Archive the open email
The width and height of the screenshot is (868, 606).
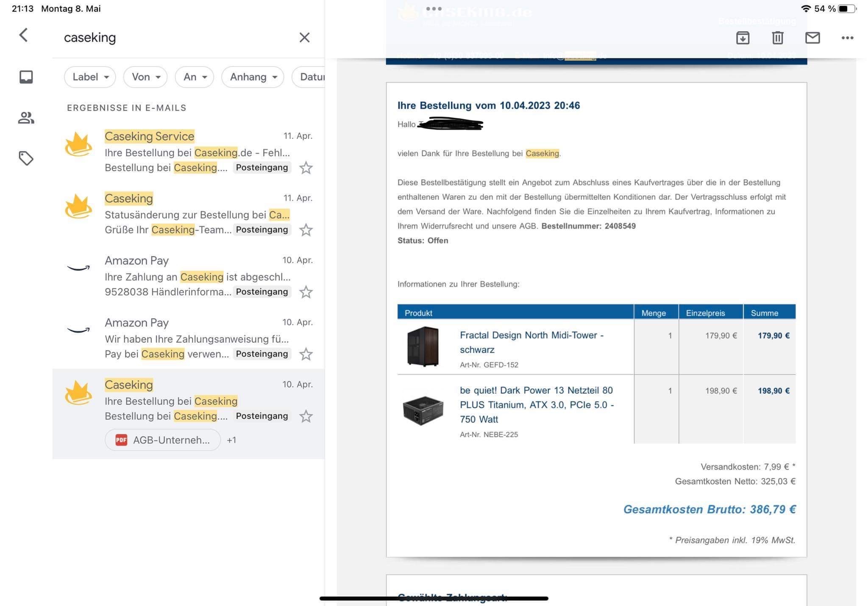click(743, 38)
